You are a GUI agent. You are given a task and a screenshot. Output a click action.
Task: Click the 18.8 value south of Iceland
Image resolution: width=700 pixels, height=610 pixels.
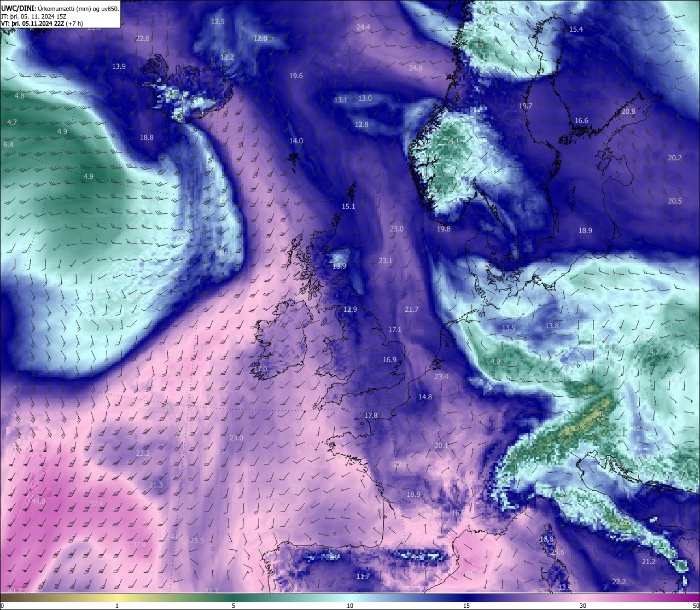[147, 138]
